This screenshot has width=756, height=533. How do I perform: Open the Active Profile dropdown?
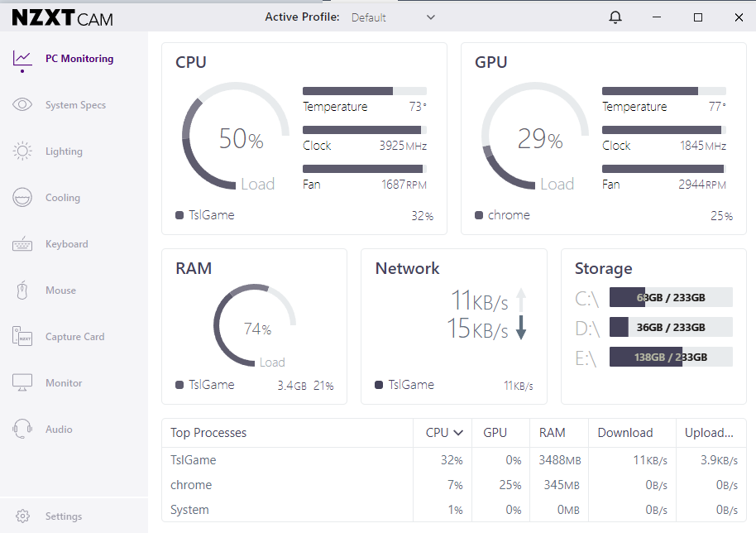[x=393, y=17]
